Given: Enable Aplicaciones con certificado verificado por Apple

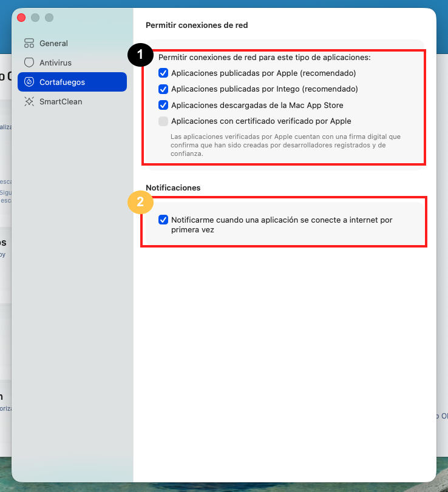Looking at the screenshot, I should (x=163, y=121).
